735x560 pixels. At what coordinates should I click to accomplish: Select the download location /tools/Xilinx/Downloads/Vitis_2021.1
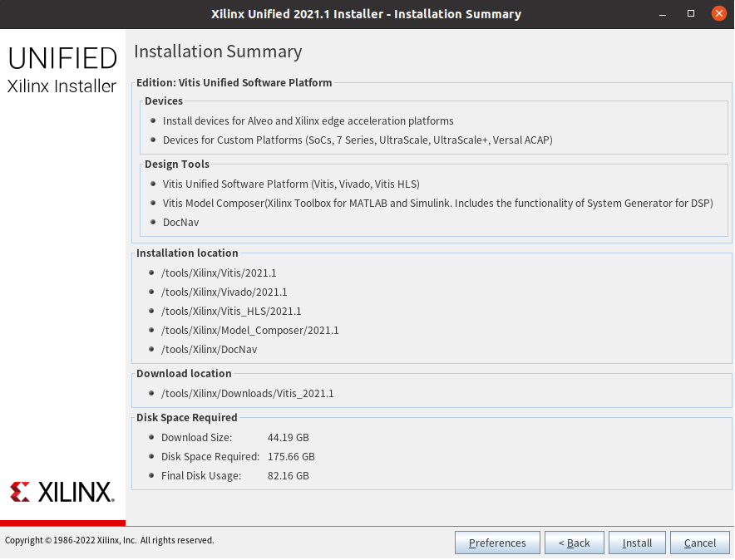click(248, 393)
